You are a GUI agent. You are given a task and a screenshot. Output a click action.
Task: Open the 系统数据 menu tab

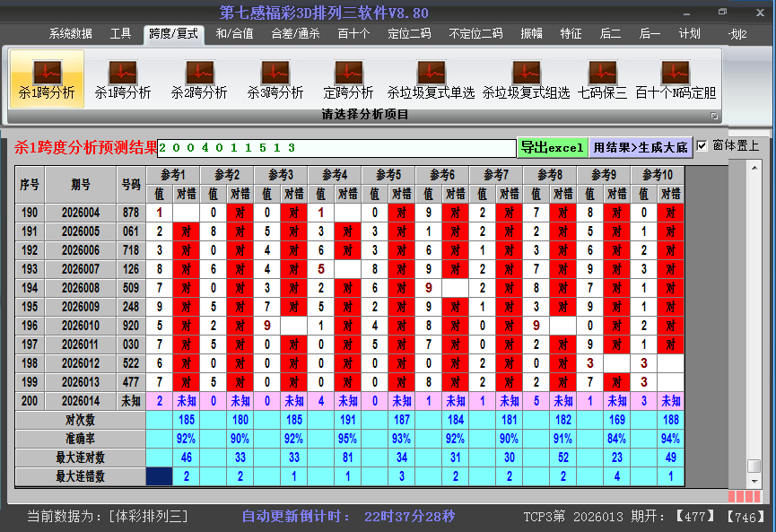71,34
